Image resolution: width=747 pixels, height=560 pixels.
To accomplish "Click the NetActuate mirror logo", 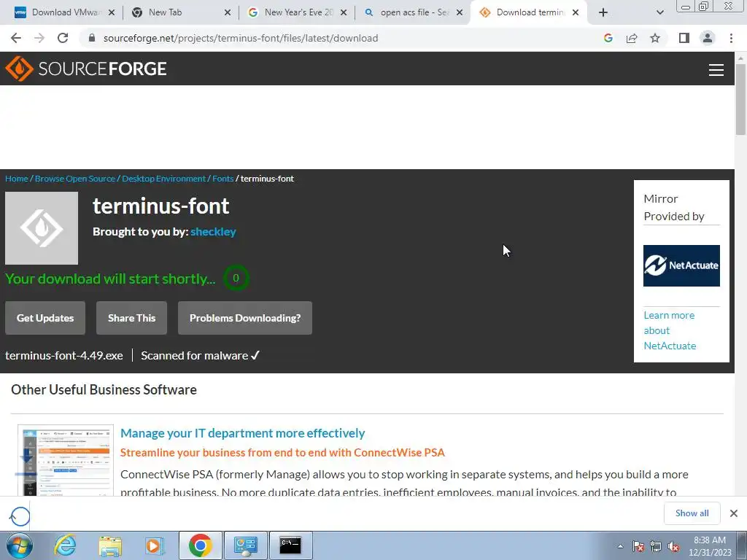I will [681, 265].
